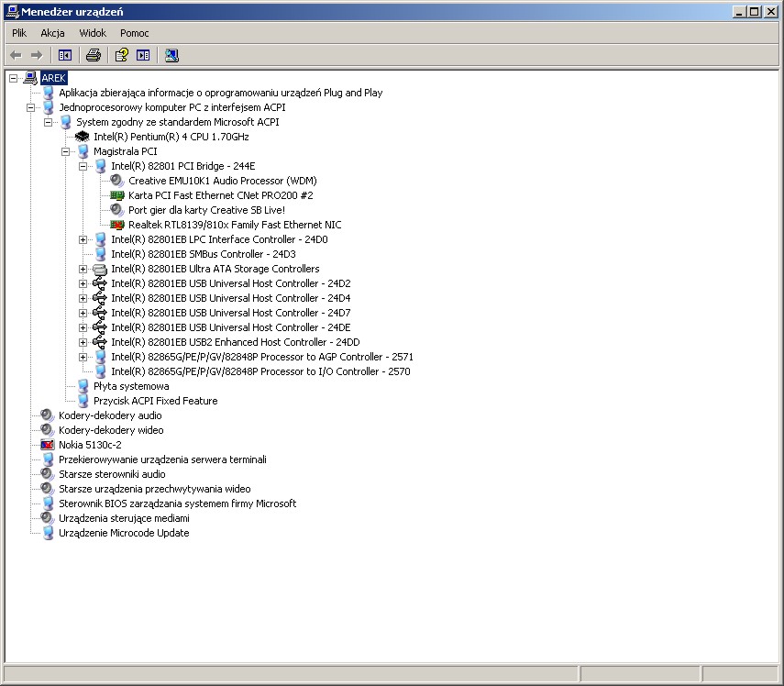Collapse Jednoprocesorowy komputer PC node
The image size is (784, 686).
pyautogui.click(x=31, y=107)
